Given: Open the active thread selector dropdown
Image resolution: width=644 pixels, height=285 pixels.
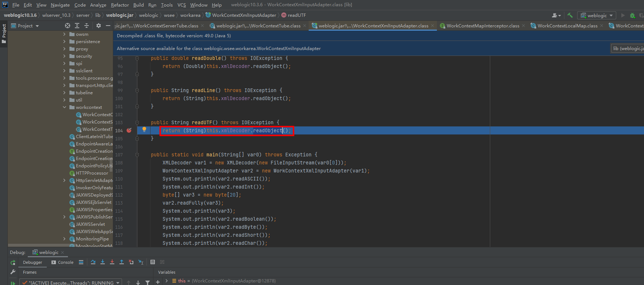Looking at the screenshot, I should click(71, 282).
